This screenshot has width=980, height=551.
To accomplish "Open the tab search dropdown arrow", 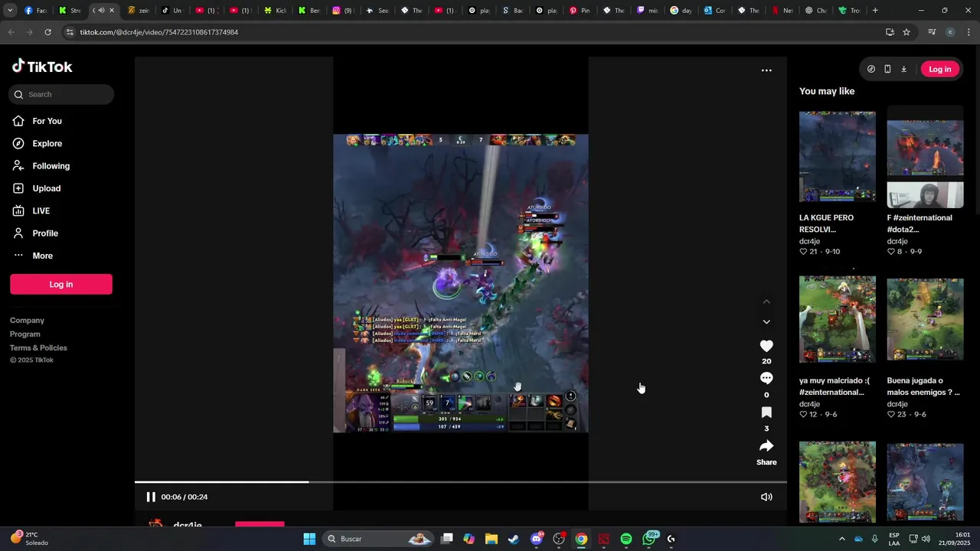I will 10,11.
